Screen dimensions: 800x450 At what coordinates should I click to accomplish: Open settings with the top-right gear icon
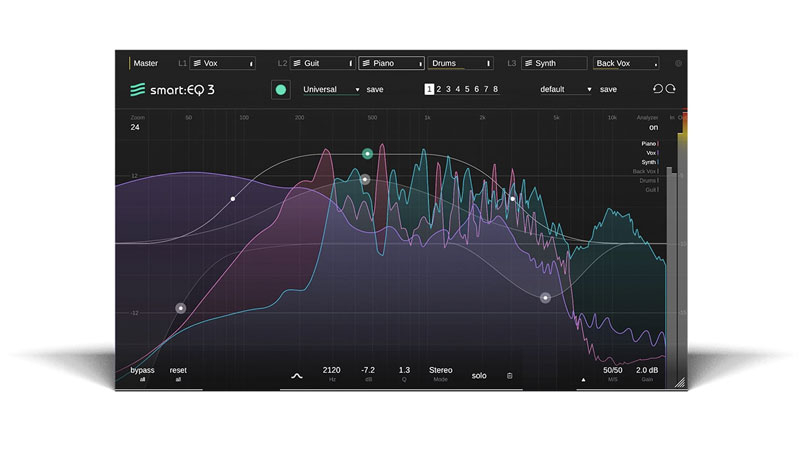click(678, 63)
